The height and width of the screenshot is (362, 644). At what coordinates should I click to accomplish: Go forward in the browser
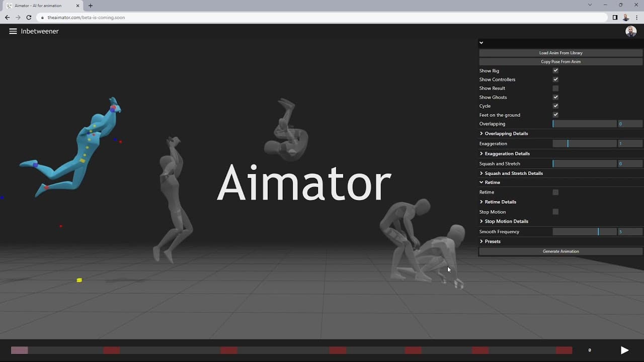pyautogui.click(x=18, y=17)
